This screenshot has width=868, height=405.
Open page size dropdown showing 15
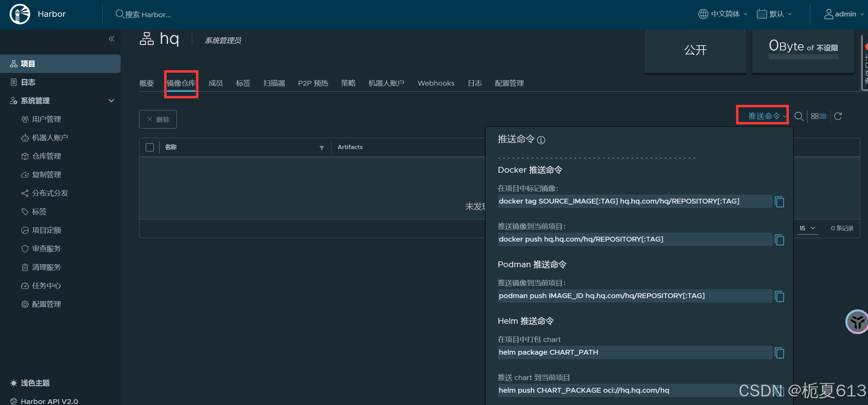(807, 228)
